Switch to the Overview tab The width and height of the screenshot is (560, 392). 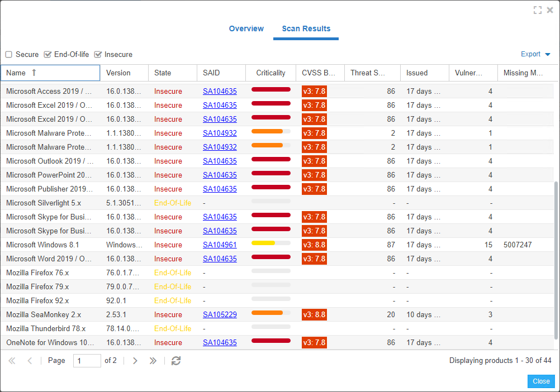tap(246, 28)
